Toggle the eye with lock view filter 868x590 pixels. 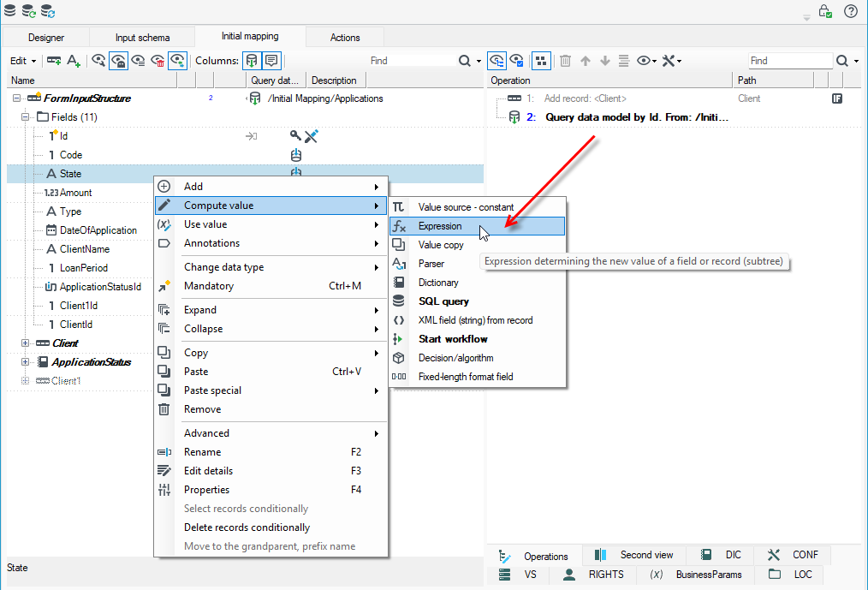coord(118,61)
